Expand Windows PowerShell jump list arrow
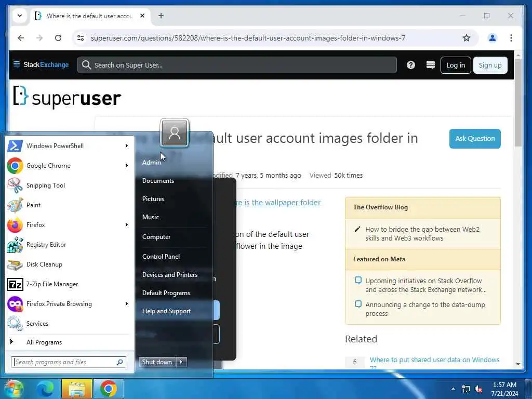The image size is (532, 399). coord(127,146)
